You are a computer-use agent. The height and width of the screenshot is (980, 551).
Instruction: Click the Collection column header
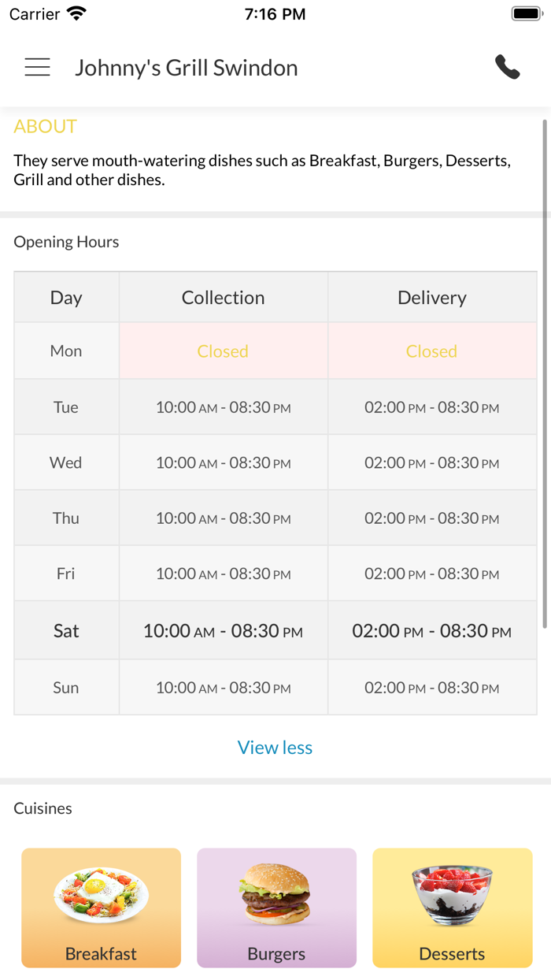[x=223, y=298]
